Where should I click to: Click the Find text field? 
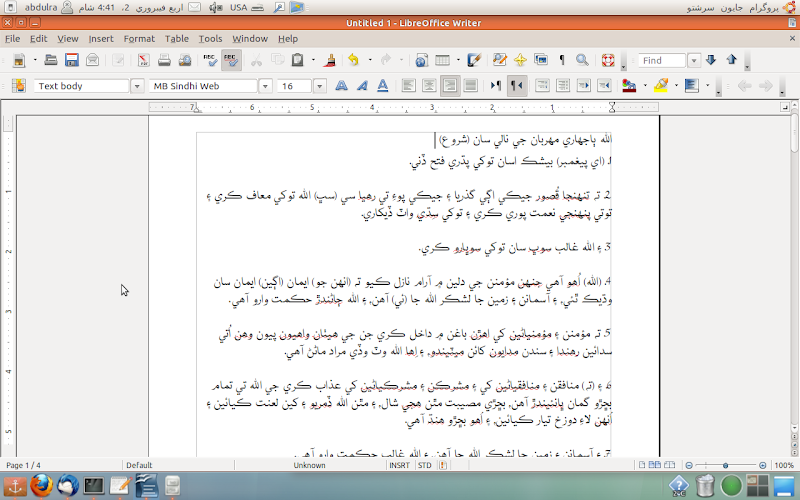coord(662,61)
